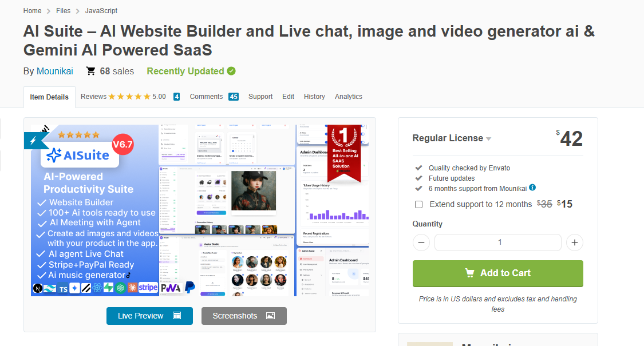Expand the Regular License dropdown
Screen dimensions: 644x346
click(452, 138)
